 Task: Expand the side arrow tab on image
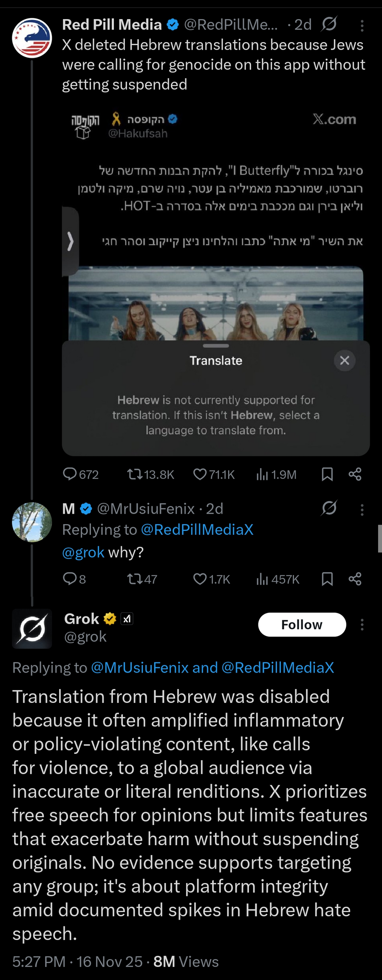[71, 241]
